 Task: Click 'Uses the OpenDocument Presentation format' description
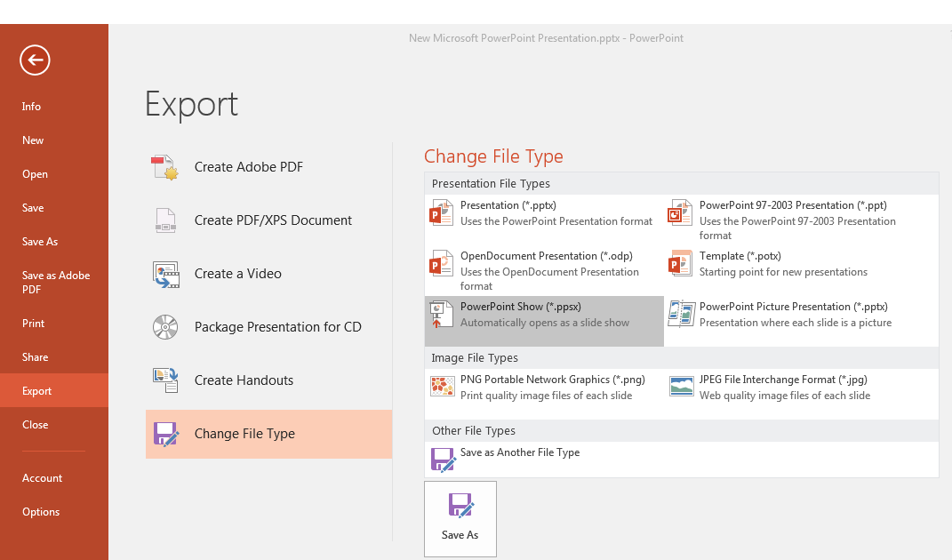click(549, 279)
